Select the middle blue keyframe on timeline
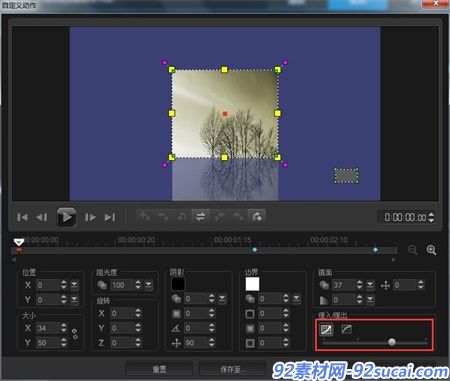Viewport: 450px width, 381px height. coord(255,250)
